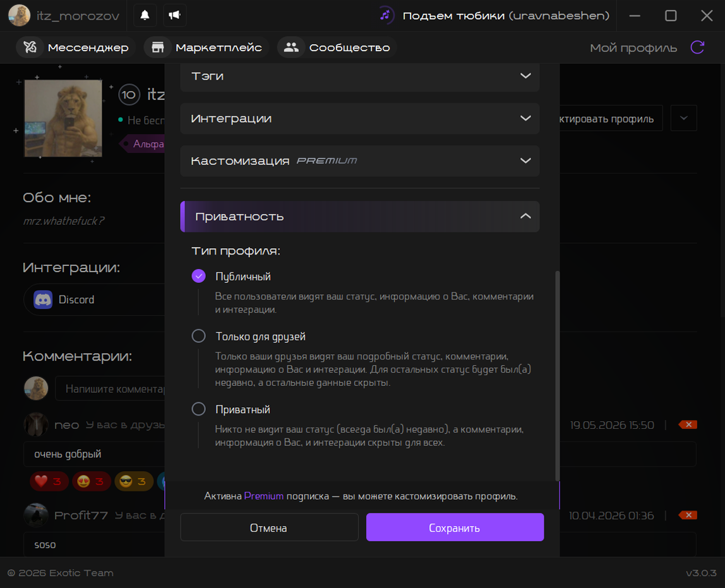The width and height of the screenshot is (725, 588).
Task: Click the Premium subscription link
Action: pyautogui.click(x=263, y=496)
